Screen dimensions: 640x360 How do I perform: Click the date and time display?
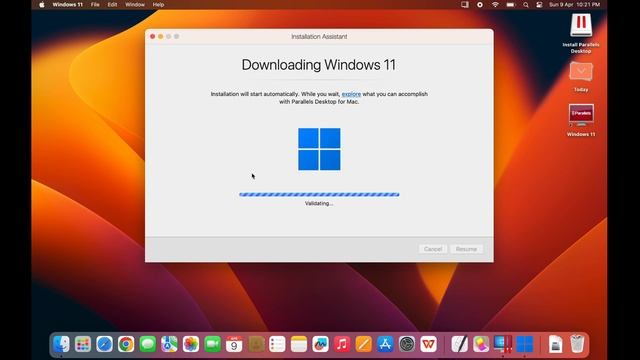coord(574,5)
